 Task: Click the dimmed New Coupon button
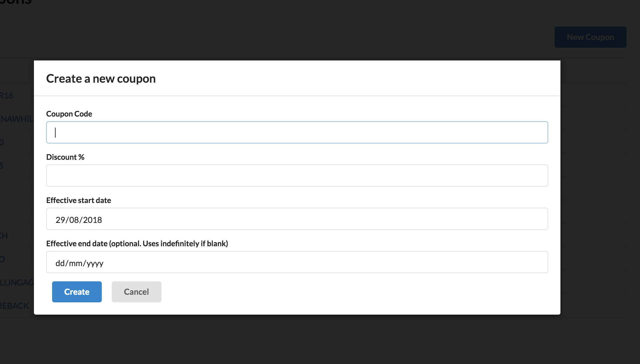[590, 37]
